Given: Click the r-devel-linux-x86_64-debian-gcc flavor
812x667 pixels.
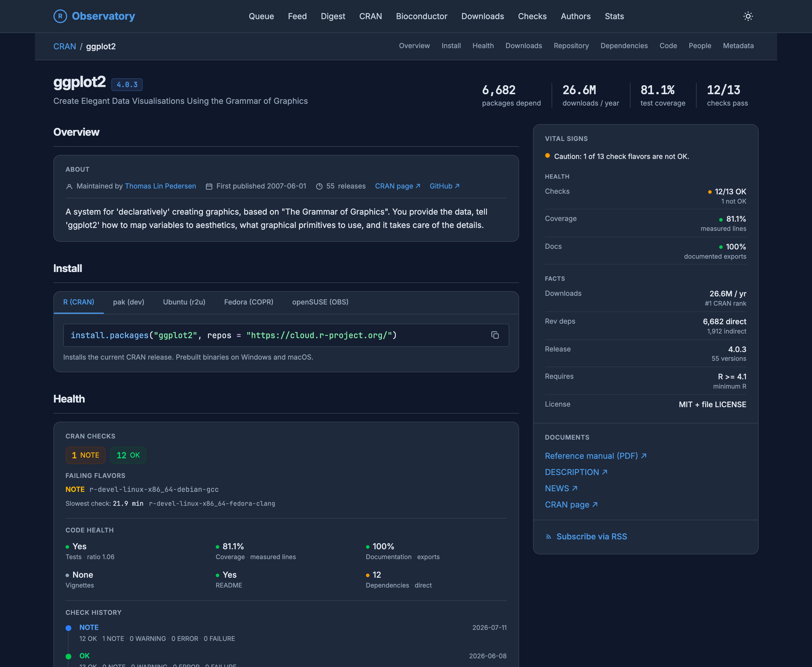Looking at the screenshot, I should pyautogui.click(x=154, y=490).
